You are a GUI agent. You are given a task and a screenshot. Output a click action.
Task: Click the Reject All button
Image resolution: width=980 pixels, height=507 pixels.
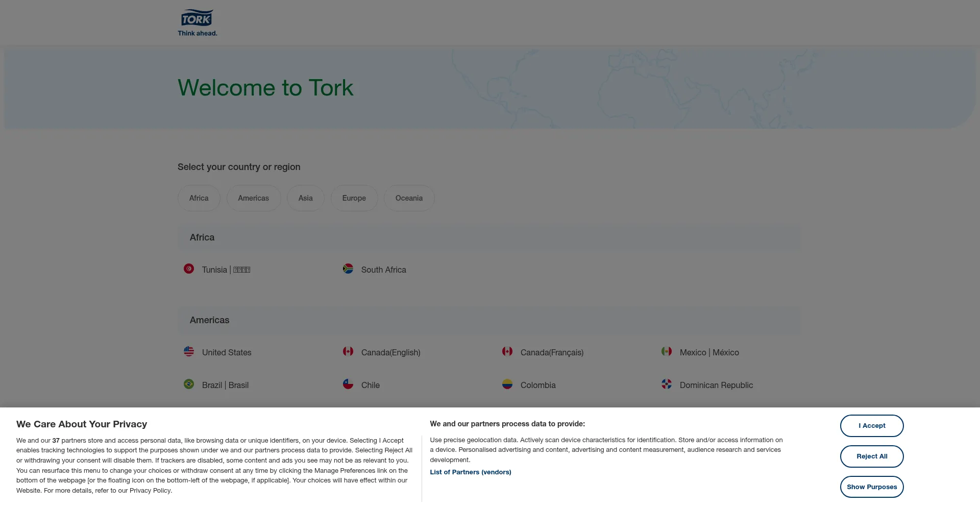pyautogui.click(x=872, y=456)
